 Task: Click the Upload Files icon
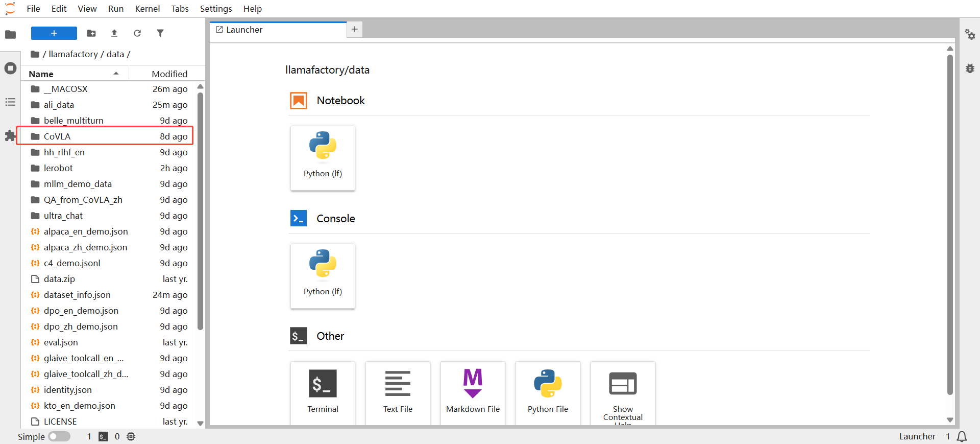[114, 33]
